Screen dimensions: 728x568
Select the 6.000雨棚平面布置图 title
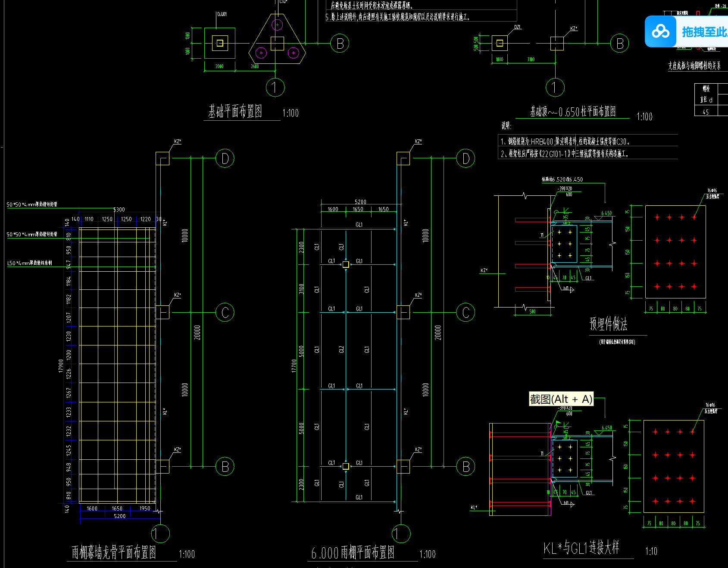click(353, 552)
